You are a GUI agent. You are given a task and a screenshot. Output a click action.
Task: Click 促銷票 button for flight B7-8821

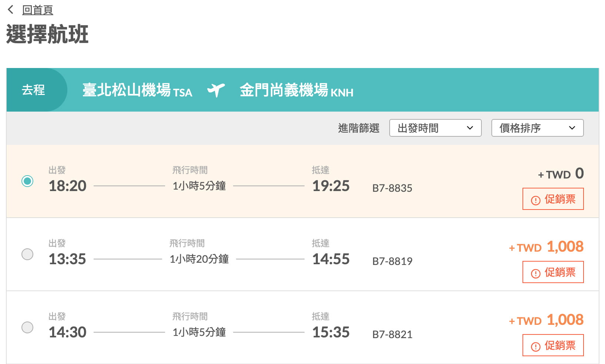point(553,346)
